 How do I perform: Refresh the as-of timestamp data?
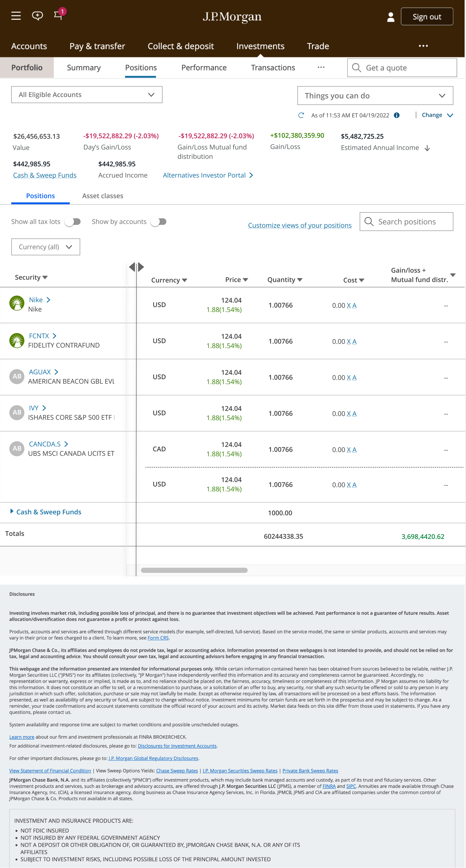tap(301, 115)
